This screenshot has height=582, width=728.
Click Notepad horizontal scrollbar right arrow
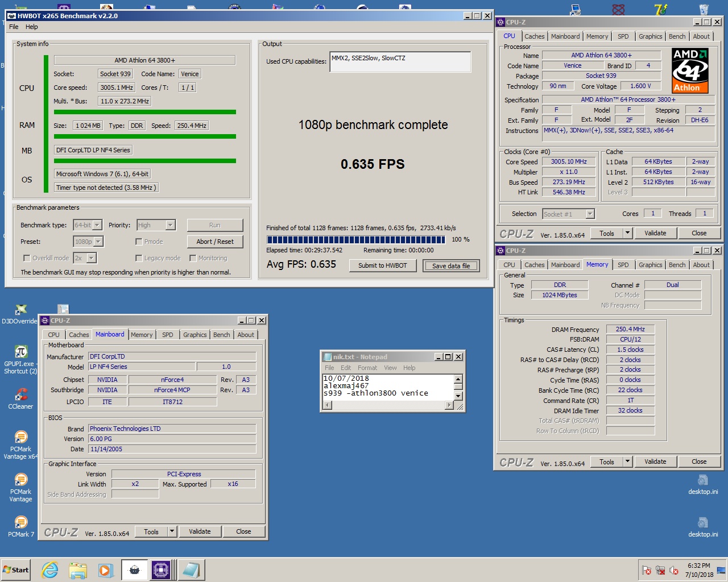pos(449,405)
